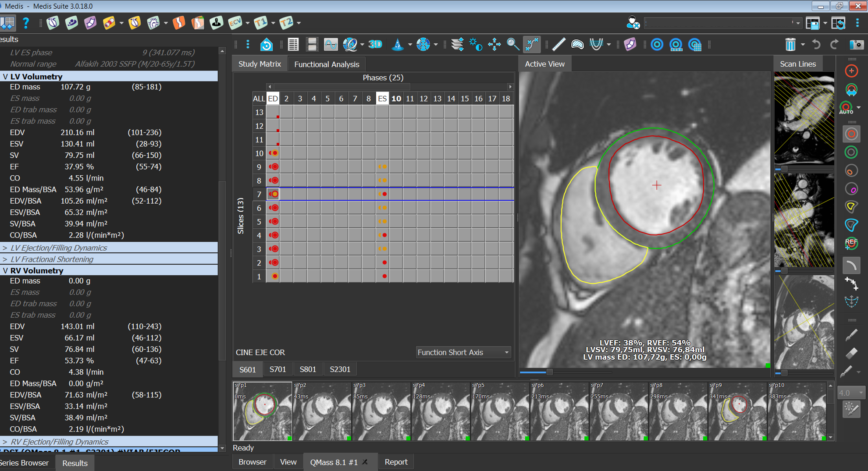Screen dimensions: 868x471
Task: Select the pan move arrows tool
Action: 494,44
